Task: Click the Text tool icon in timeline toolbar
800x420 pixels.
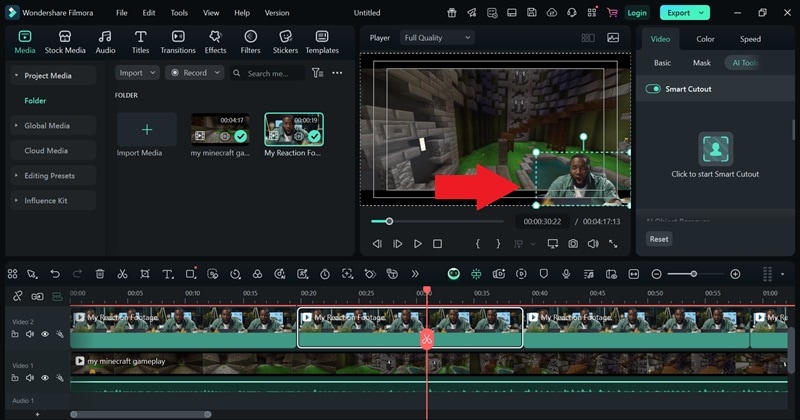Action: [167, 274]
